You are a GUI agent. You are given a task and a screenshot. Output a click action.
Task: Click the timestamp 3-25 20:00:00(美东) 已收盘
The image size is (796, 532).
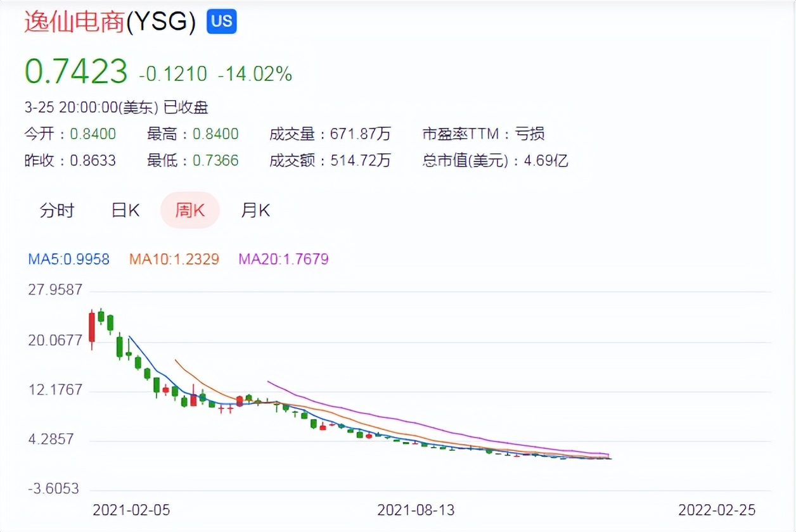(117, 108)
